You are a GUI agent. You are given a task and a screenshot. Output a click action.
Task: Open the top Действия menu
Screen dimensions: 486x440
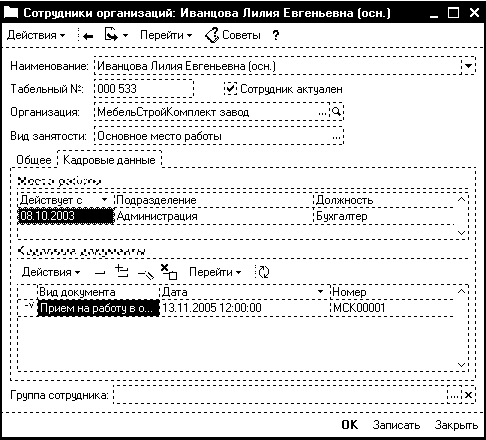36,35
